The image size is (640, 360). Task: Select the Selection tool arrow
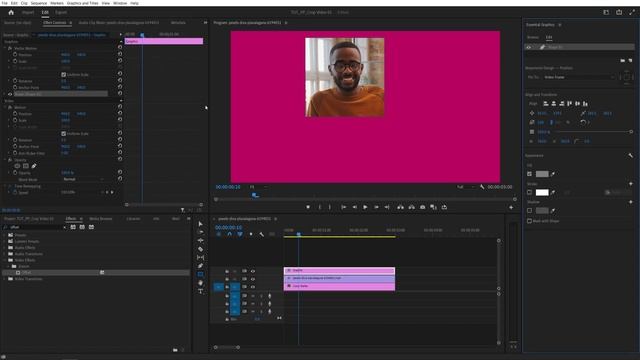click(200, 224)
